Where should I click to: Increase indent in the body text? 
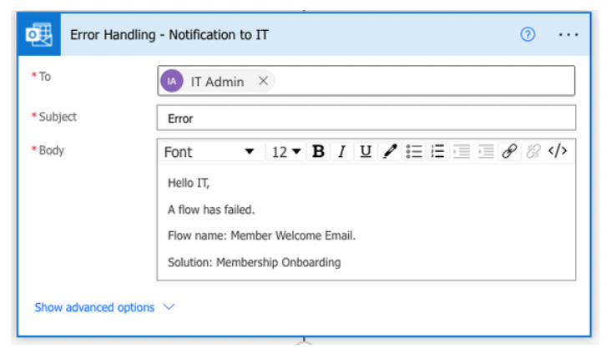click(x=462, y=151)
